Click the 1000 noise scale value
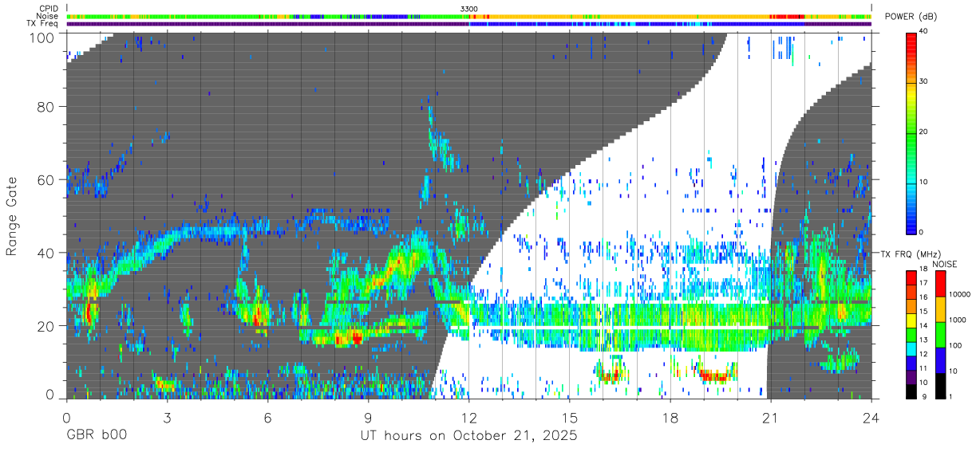This screenshot has width=980, height=452. 957,320
